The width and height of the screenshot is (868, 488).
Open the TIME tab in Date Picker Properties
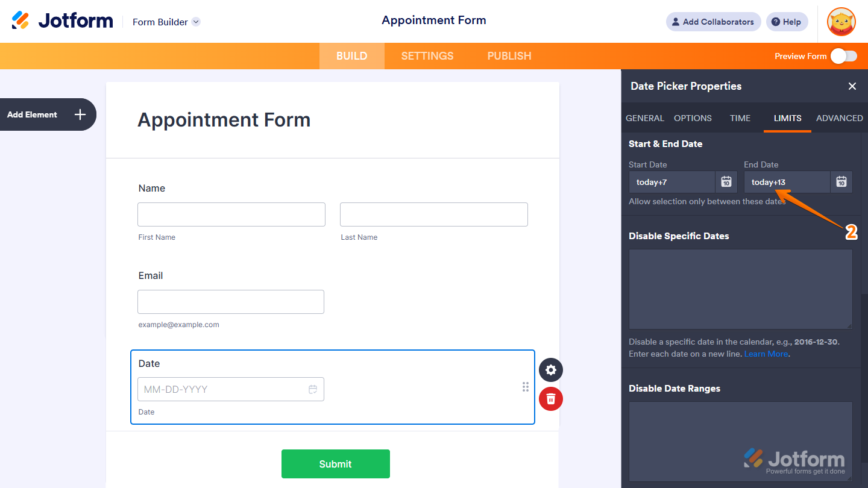click(740, 118)
